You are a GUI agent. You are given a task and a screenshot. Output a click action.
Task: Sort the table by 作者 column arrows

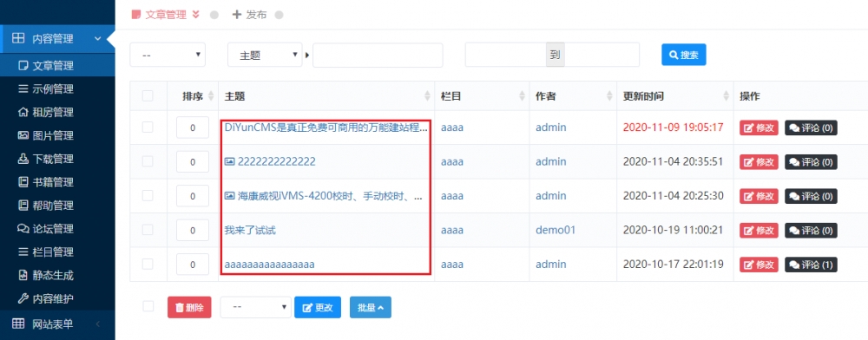[x=610, y=96]
